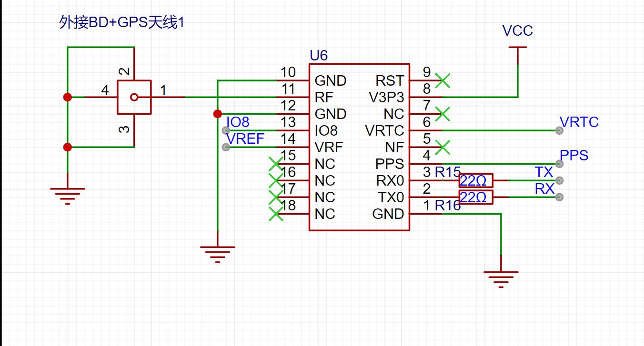644x346 pixels.
Task: Click the RST pin name in U6
Action: click(390, 81)
